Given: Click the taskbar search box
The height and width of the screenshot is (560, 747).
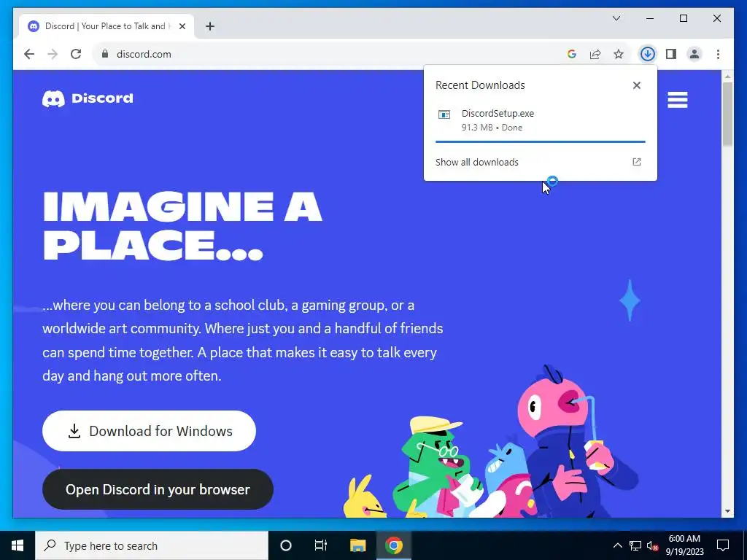Looking at the screenshot, I should 152,545.
